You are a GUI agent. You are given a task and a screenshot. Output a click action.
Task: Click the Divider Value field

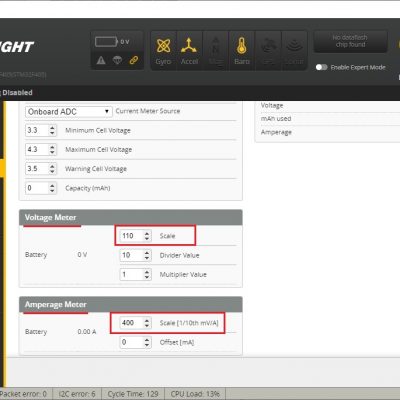135,255
